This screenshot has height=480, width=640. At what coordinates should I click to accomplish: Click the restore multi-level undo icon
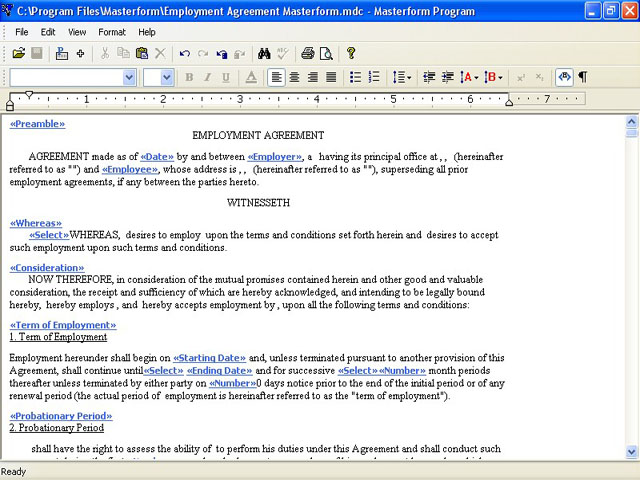[x=222, y=54]
